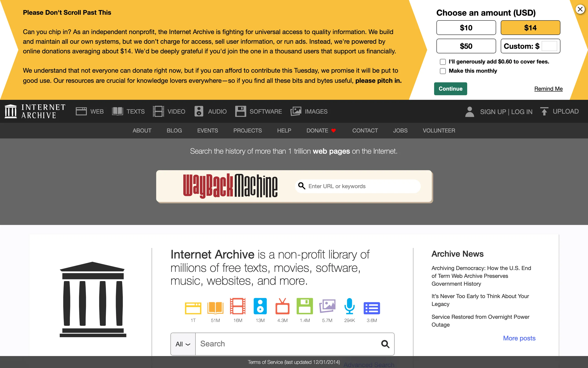Open the About menu item
Image resolution: width=588 pixels, height=368 pixels.
coord(142,130)
